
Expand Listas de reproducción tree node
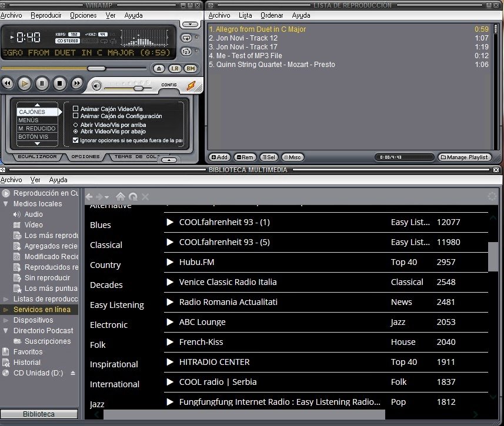(x=5, y=299)
